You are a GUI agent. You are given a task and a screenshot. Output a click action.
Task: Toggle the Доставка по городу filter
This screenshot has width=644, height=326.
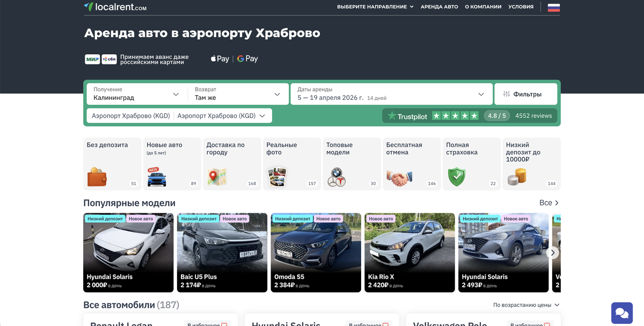[232, 164]
